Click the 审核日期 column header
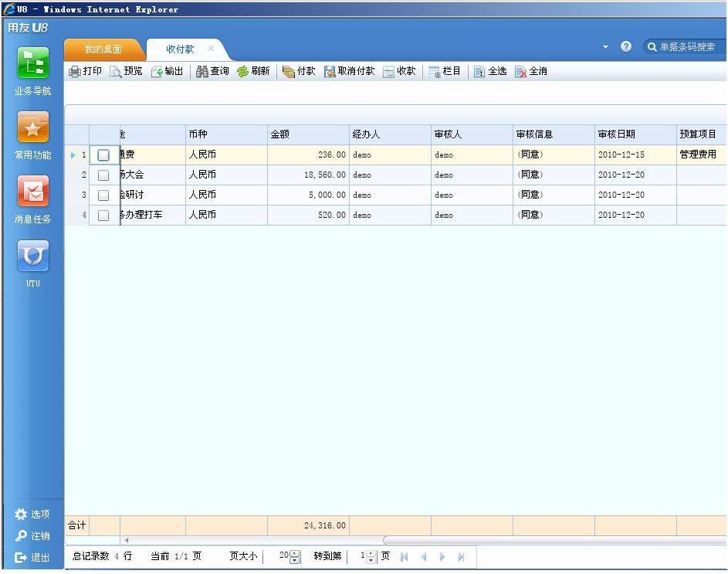 pyautogui.click(x=635, y=134)
